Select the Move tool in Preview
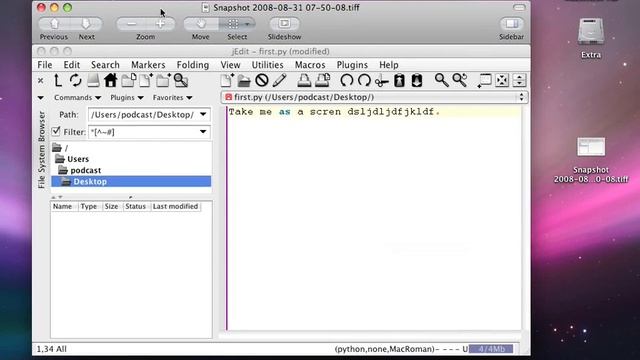The image size is (640, 360). tap(200, 24)
